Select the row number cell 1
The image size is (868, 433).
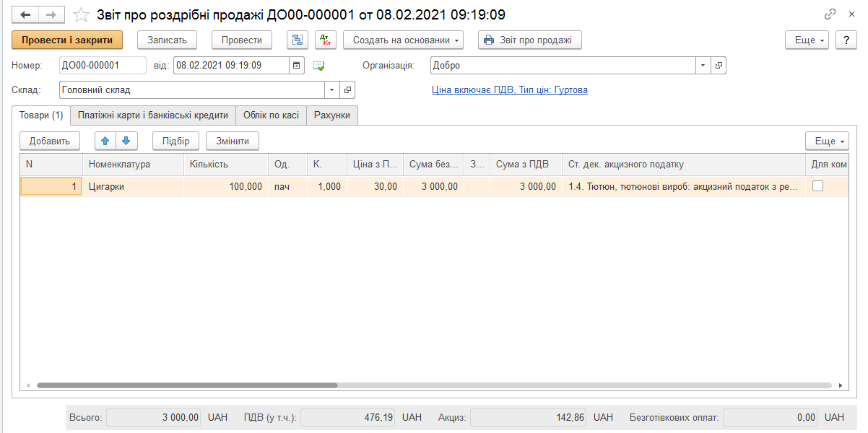point(51,186)
